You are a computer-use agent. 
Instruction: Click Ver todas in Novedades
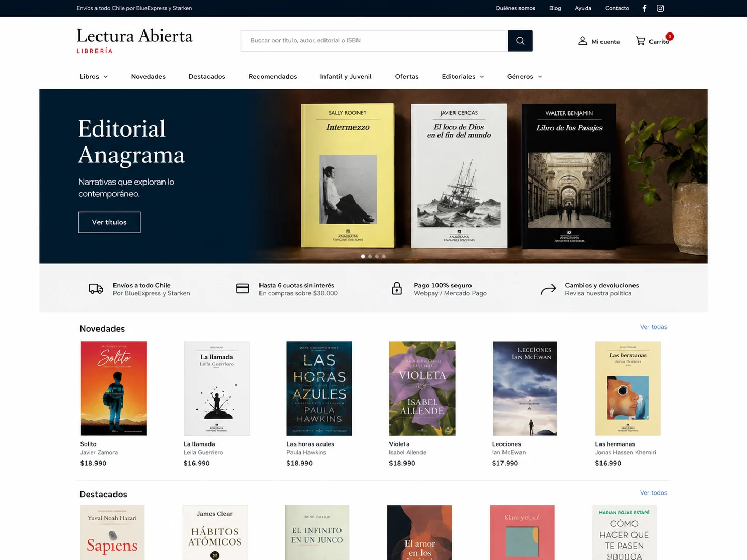[654, 327]
